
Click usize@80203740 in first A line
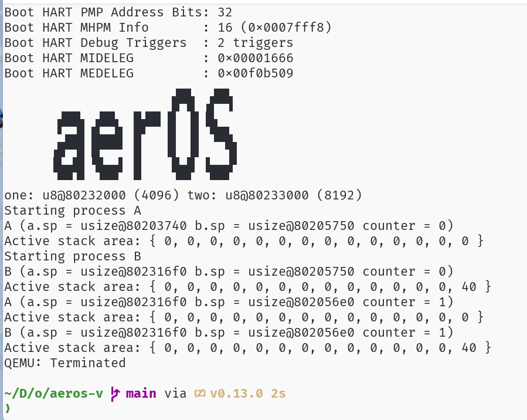click(134, 226)
